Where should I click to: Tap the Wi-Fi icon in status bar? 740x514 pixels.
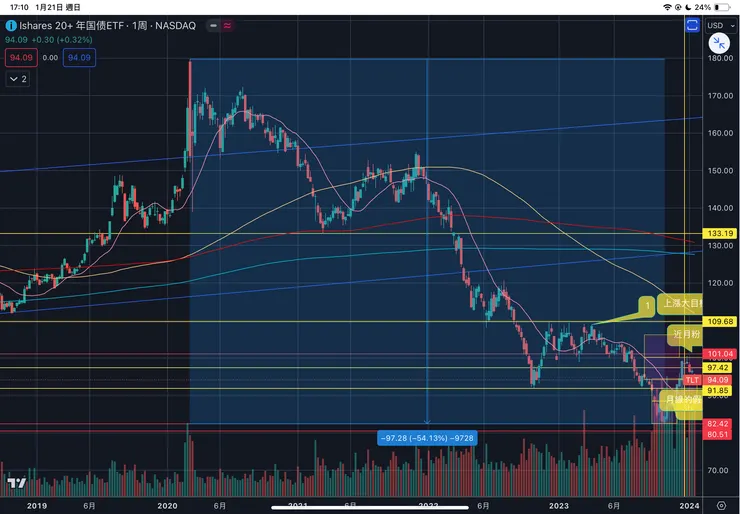click(669, 7)
